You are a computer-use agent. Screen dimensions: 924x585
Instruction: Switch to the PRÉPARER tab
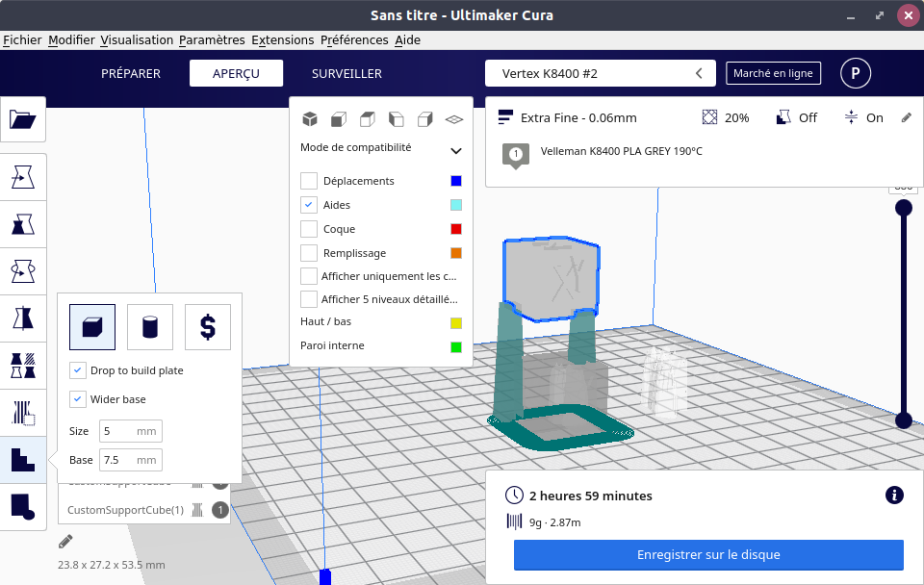131,73
